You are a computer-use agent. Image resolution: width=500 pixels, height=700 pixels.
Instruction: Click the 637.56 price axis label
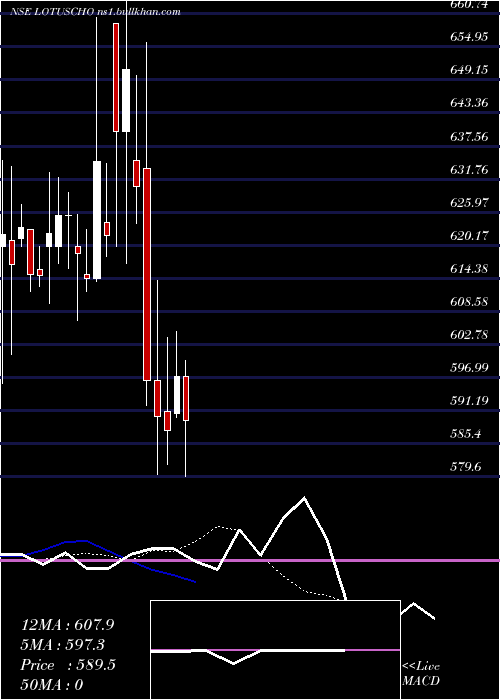click(469, 136)
